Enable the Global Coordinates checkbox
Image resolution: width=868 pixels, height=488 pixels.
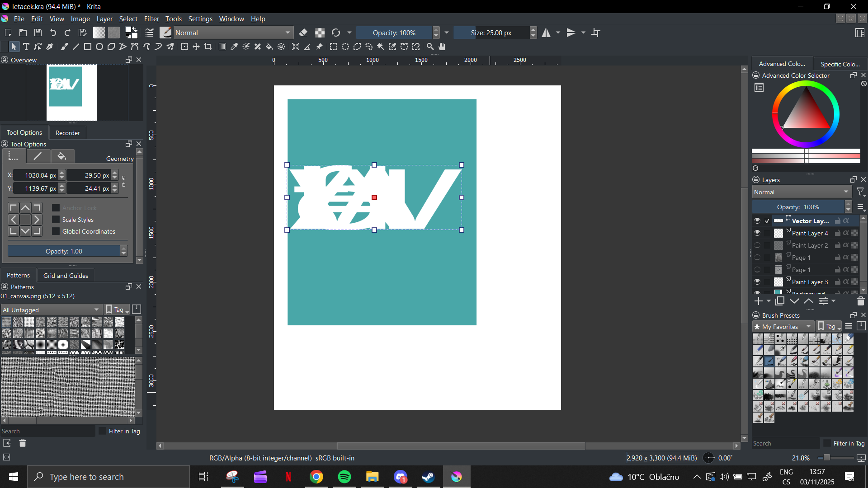(56, 231)
